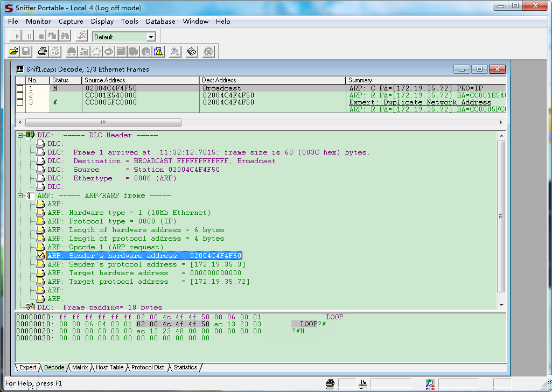Switch to the Expert tab
Image resolution: width=552 pixels, height=392 pixels.
27,367
